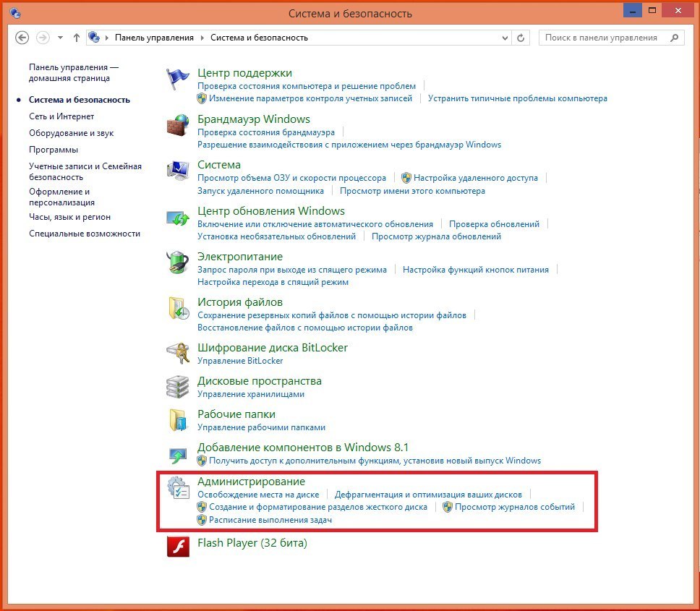
Task: Expand the Панель управления breadcrumb arrow
Action: coord(202,38)
